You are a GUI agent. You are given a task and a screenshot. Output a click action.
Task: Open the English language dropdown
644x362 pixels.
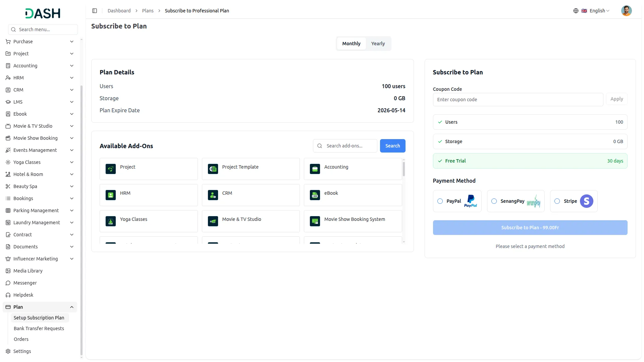[x=596, y=11]
